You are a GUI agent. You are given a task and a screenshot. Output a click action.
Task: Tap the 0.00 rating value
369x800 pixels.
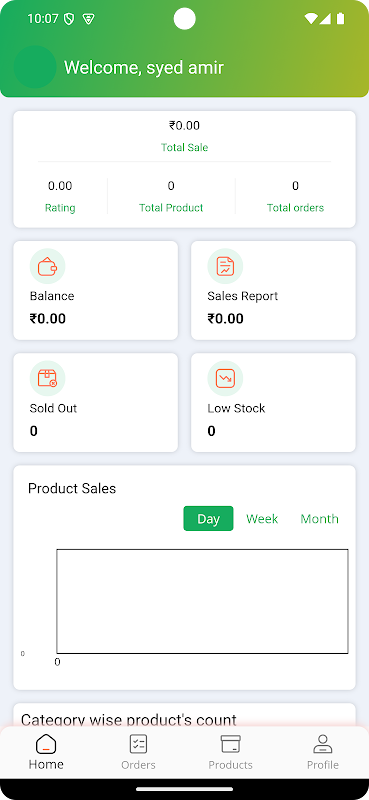(x=60, y=186)
